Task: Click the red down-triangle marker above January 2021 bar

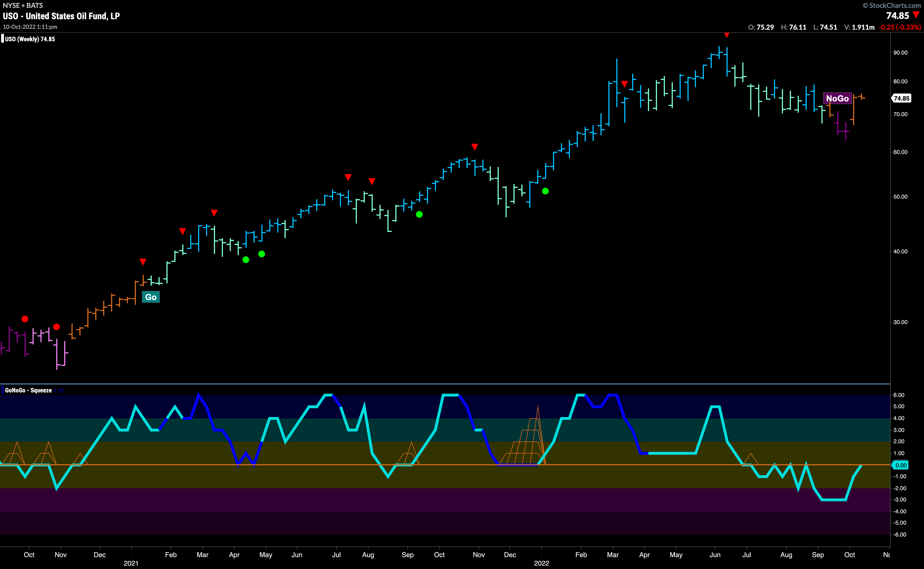Action: tap(143, 262)
